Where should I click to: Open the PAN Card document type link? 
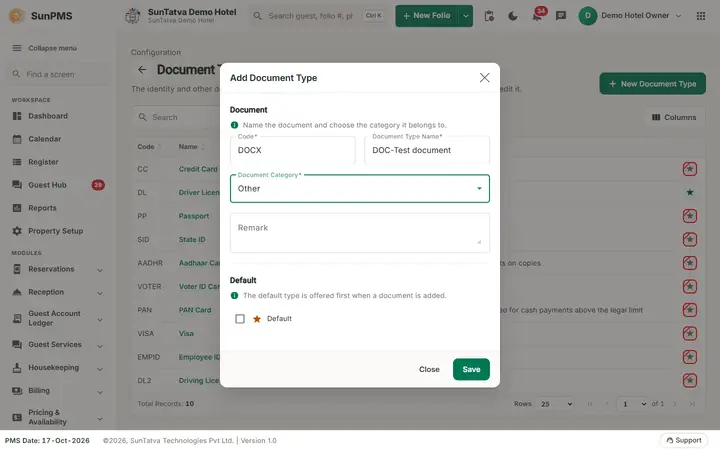(x=195, y=310)
